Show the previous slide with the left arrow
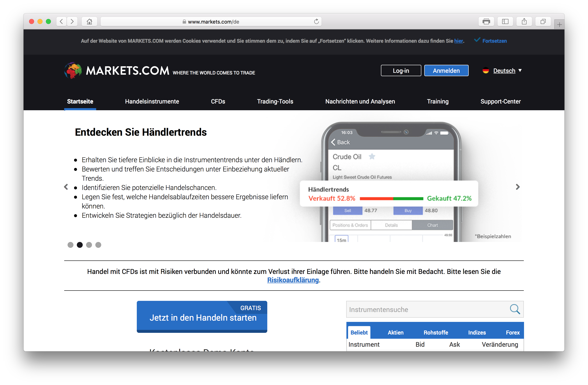 [x=66, y=187]
